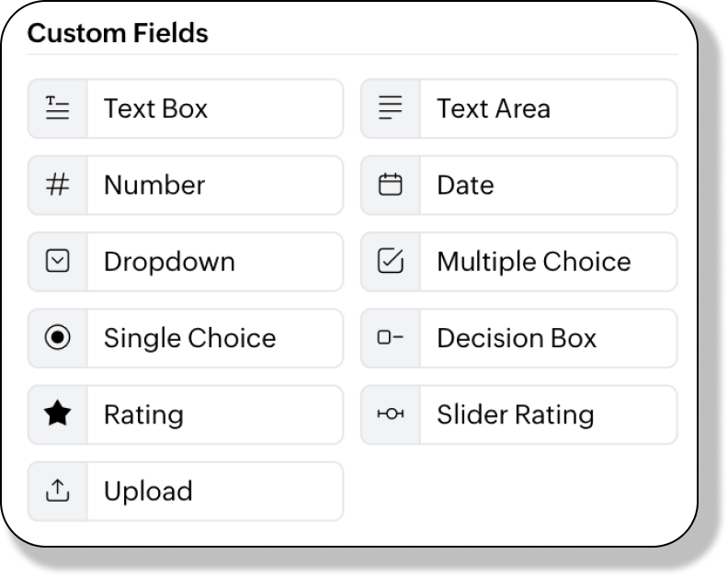Screen dimensions: 728x577
Task: Add a Slider Rating field
Action: click(x=519, y=414)
